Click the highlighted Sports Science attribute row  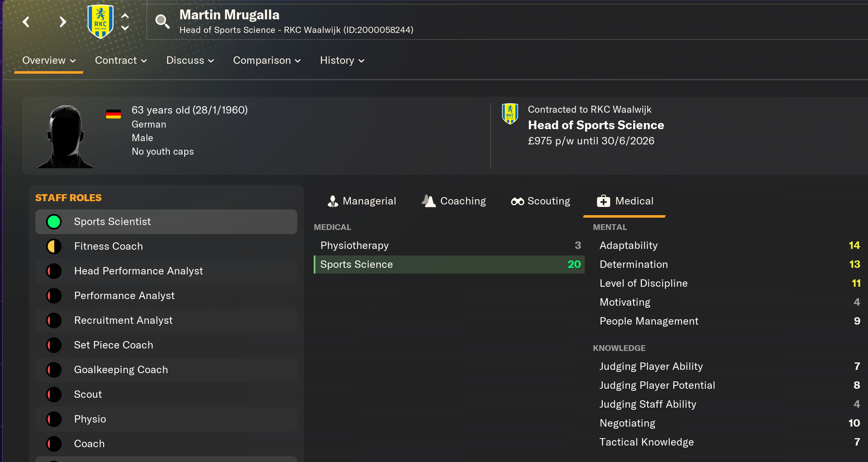pos(449,265)
